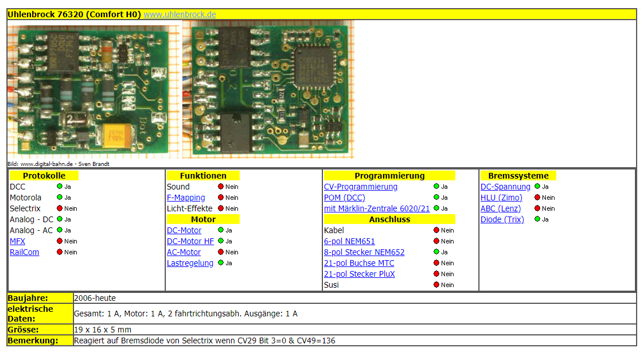Click the image credit Bild: www.digital-bahn.de - Sven Brandt

[x=58, y=164]
